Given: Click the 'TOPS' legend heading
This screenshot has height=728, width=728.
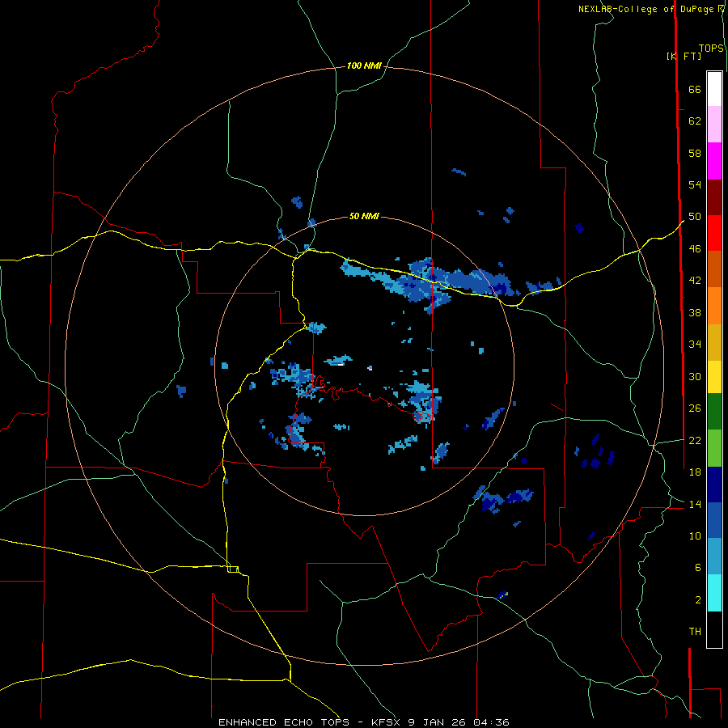Looking at the screenshot, I should coord(711,48).
